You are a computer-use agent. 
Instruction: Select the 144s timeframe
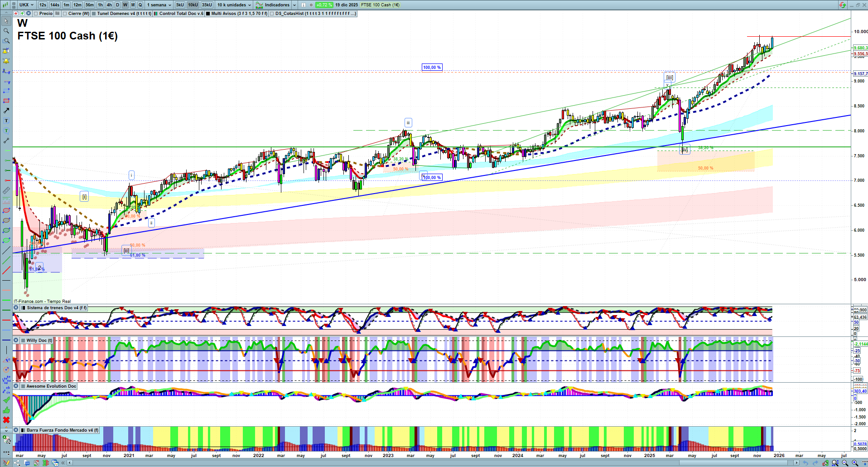click(x=55, y=5)
